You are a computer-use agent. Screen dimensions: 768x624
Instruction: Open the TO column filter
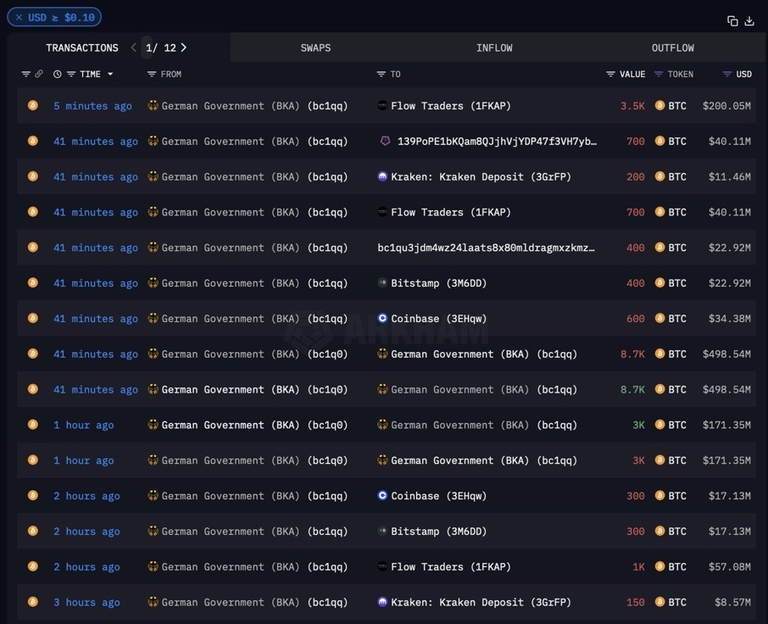pos(381,74)
